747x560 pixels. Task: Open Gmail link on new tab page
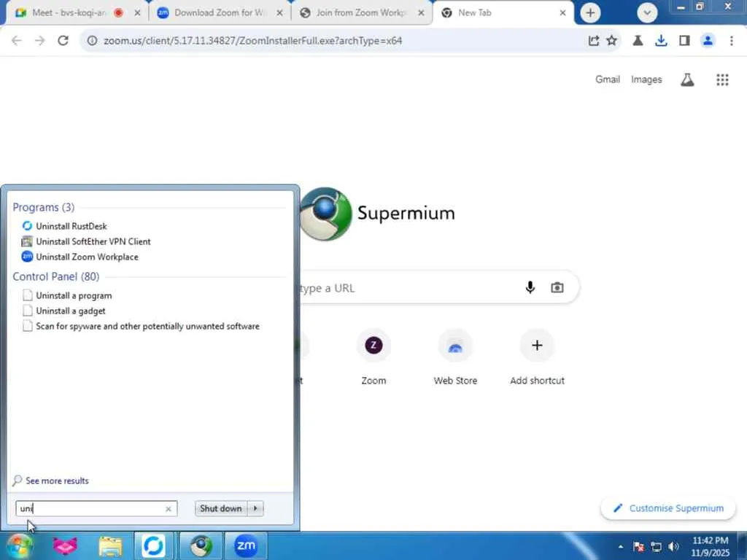pos(608,79)
